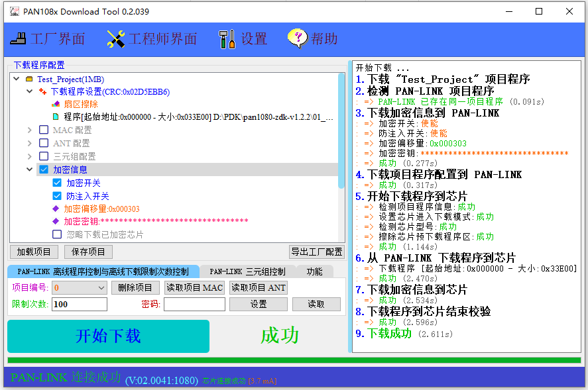Select the 加密密钥 tree item
588x390 pixels.
click(156, 221)
